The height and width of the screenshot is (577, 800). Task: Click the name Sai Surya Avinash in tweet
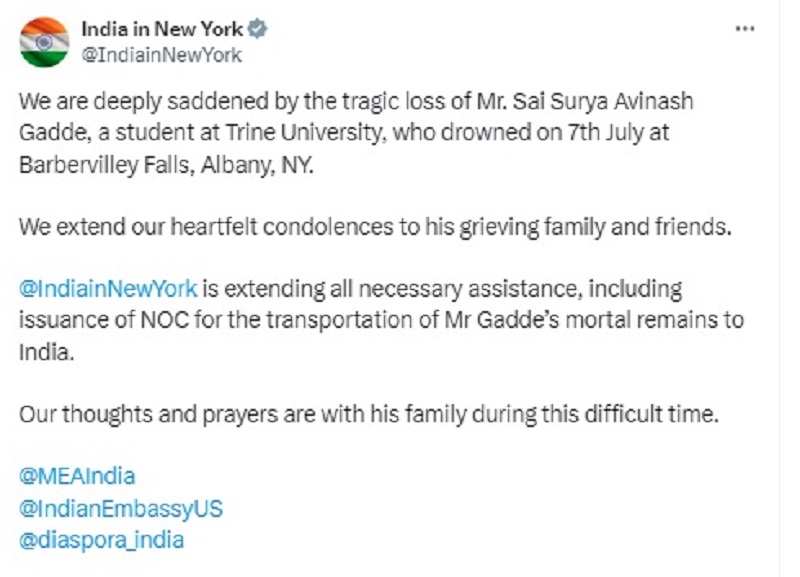pos(603,102)
